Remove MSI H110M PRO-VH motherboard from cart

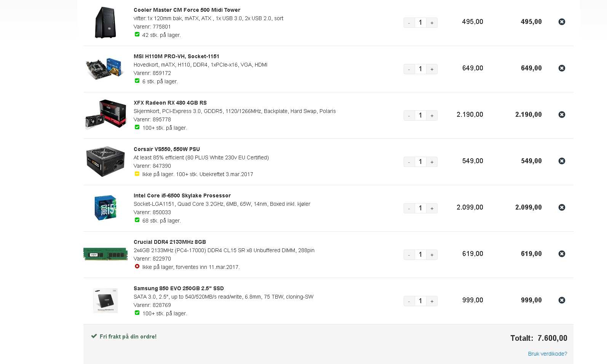pos(562,68)
